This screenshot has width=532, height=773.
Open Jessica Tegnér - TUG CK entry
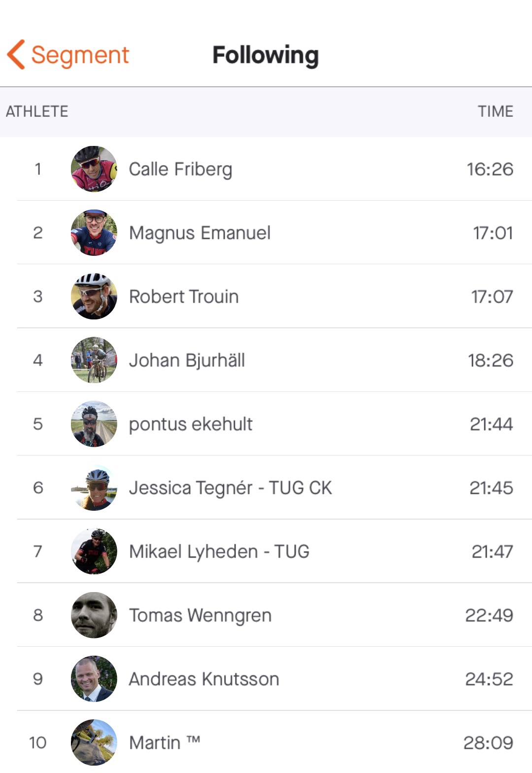231,488
